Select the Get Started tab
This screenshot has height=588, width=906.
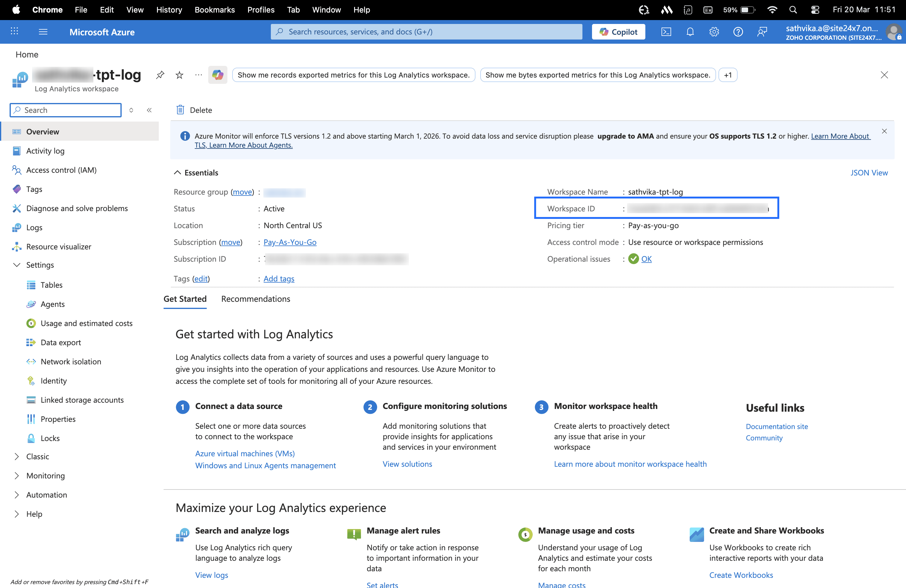point(185,299)
